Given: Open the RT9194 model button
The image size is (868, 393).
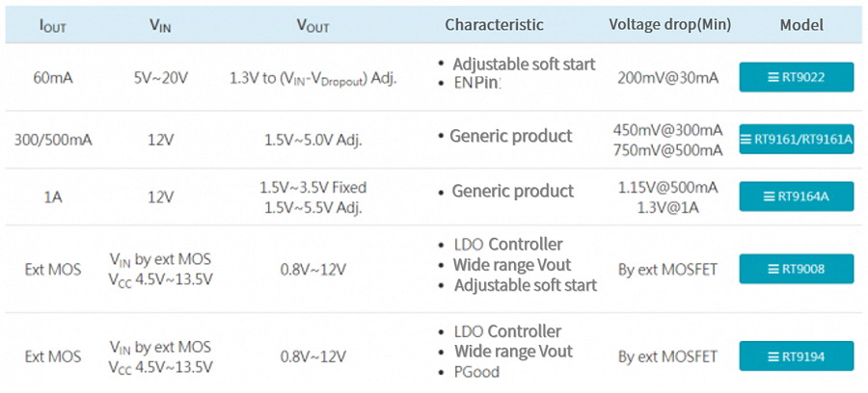Looking at the screenshot, I should [x=796, y=356].
